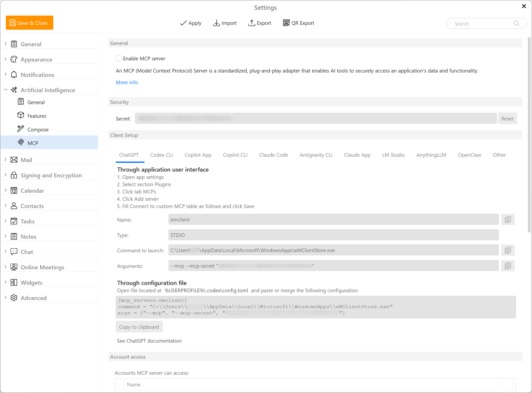Open Features under Artificial Intelligence
The height and width of the screenshot is (393, 532).
[49, 116]
